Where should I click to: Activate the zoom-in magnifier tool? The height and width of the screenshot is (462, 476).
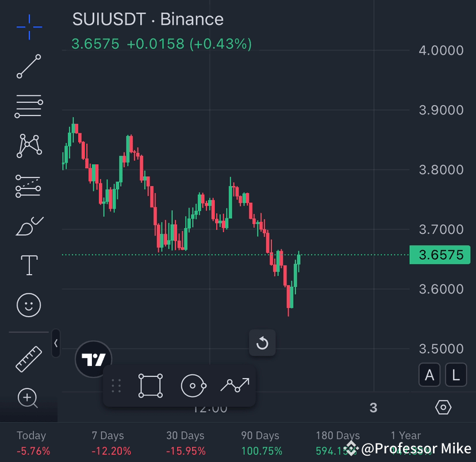click(28, 398)
